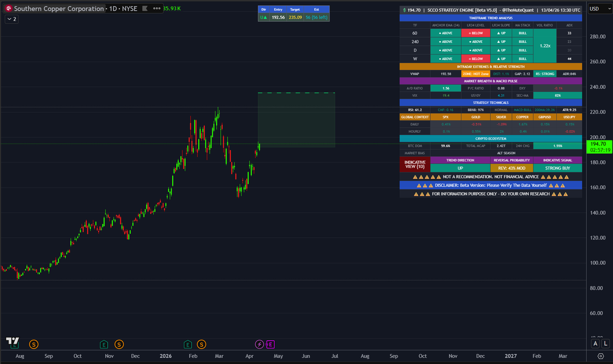Image resolution: width=613 pixels, height=364 pixels.
Task: Click the dividend marker near September
Action: tap(33, 344)
